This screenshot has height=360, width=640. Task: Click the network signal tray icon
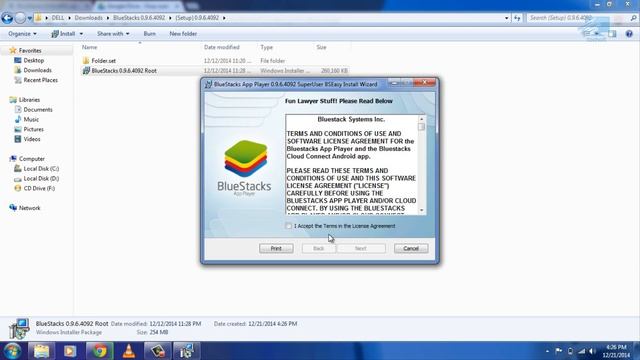coord(581,351)
